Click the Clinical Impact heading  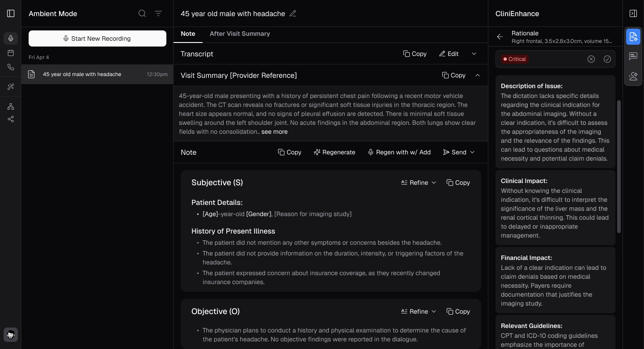[x=524, y=181]
